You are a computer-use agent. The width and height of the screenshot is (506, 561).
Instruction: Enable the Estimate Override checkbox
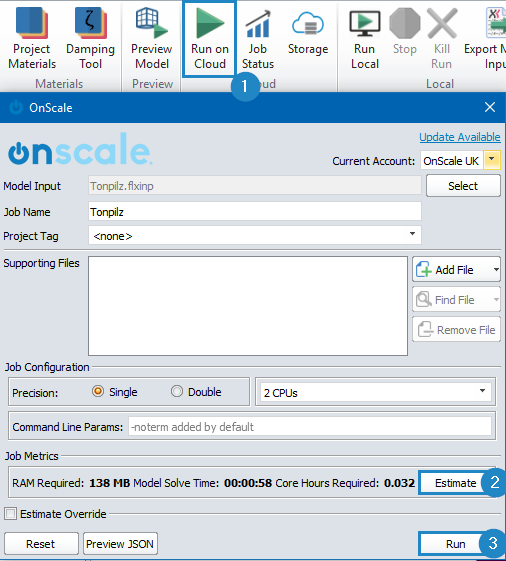[x=10, y=513]
